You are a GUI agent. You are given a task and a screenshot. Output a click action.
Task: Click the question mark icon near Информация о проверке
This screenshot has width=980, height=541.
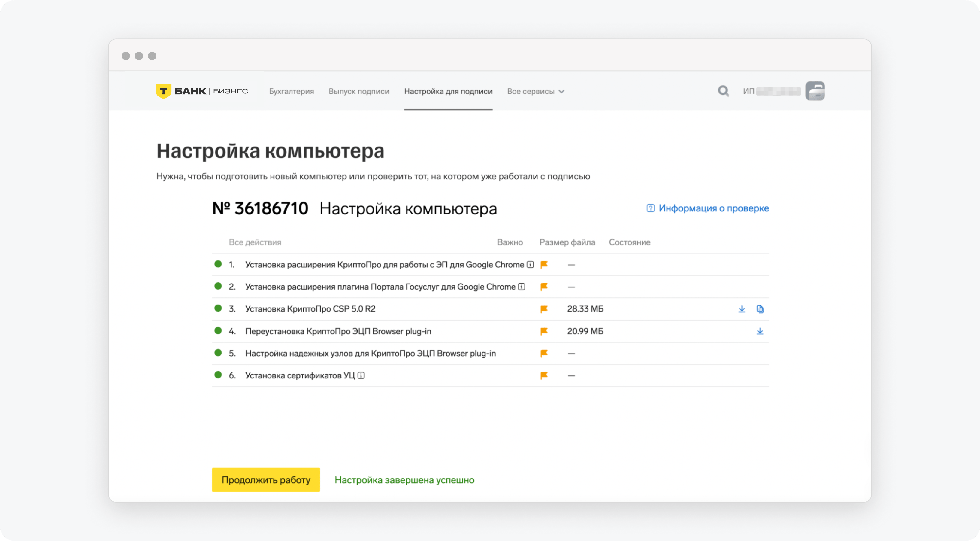point(651,208)
